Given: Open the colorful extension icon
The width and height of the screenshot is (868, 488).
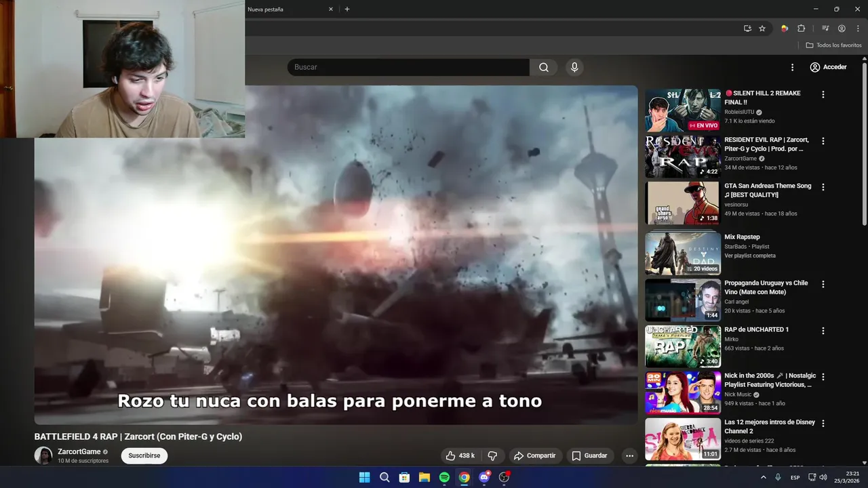Looking at the screenshot, I should 785,28.
